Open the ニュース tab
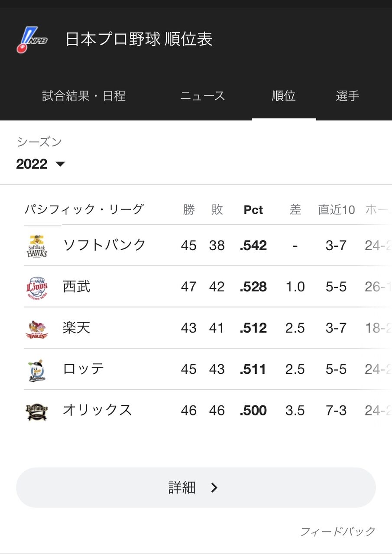The width and height of the screenshot is (392, 555). [x=203, y=96]
